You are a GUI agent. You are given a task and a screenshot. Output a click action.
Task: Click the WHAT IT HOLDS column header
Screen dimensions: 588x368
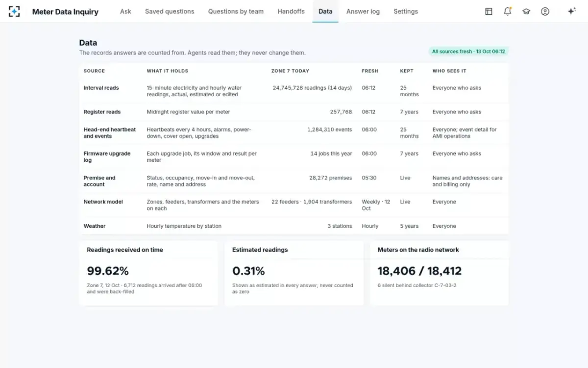click(168, 71)
